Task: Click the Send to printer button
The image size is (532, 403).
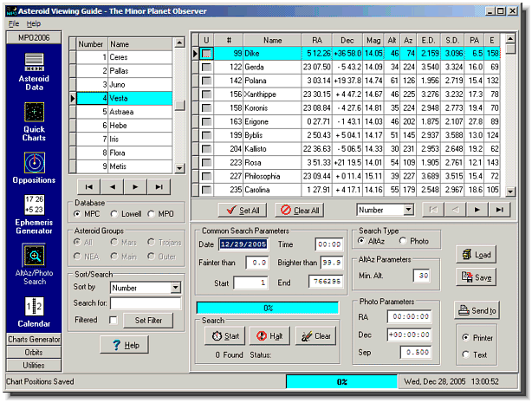Action: (477, 310)
